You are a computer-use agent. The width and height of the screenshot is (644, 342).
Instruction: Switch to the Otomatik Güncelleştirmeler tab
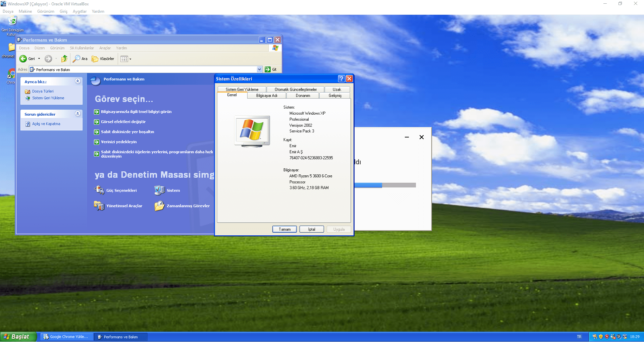click(296, 90)
